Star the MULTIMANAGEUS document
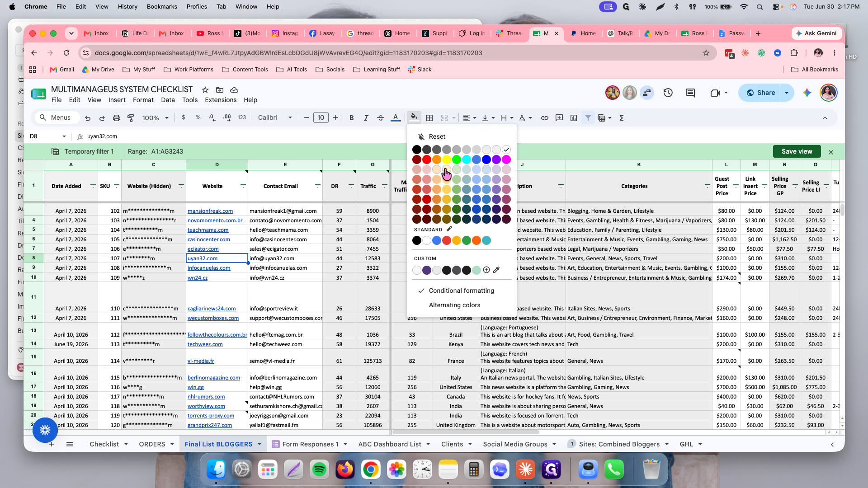 coord(205,90)
